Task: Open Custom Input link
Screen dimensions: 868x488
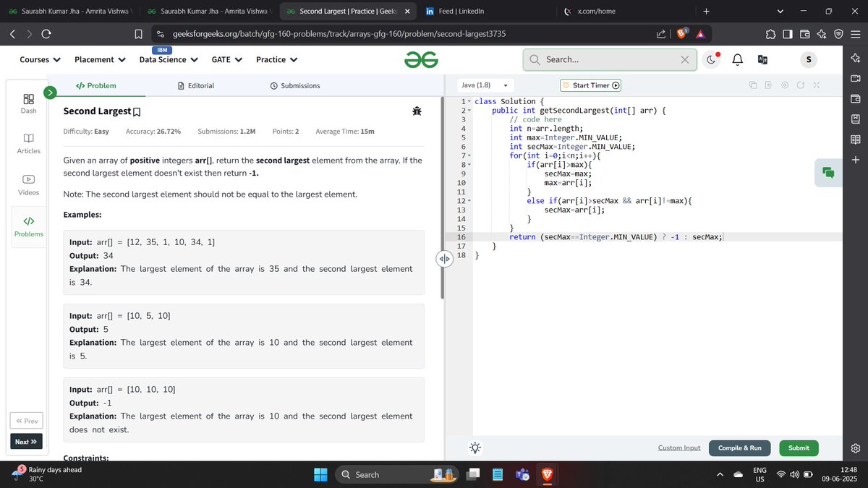Action: click(x=678, y=448)
